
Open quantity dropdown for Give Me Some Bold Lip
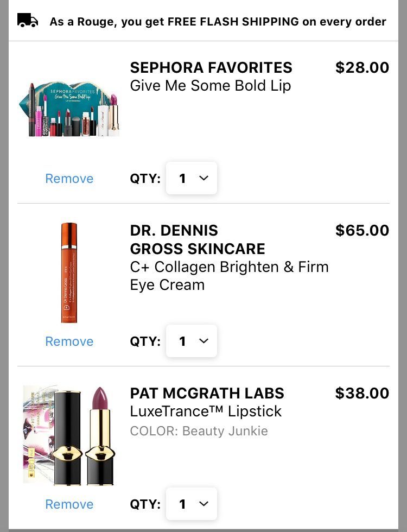(191, 178)
